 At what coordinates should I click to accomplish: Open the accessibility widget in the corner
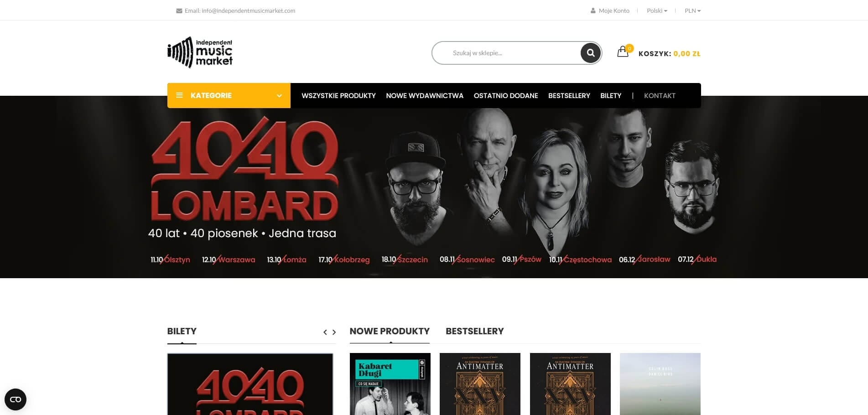(x=16, y=399)
